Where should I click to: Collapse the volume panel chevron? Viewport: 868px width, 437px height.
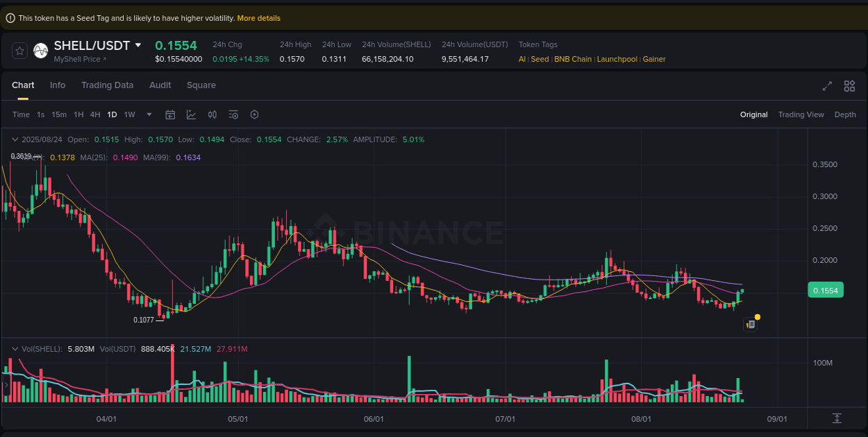point(15,349)
